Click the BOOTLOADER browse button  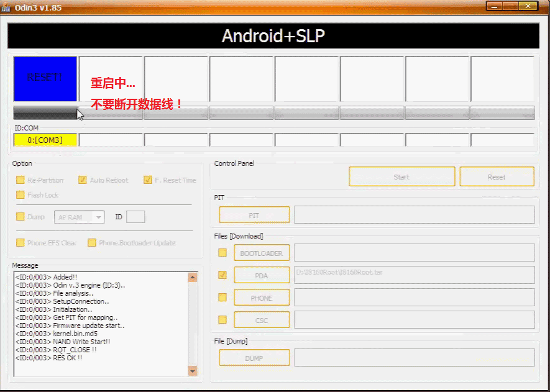coord(262,253)
